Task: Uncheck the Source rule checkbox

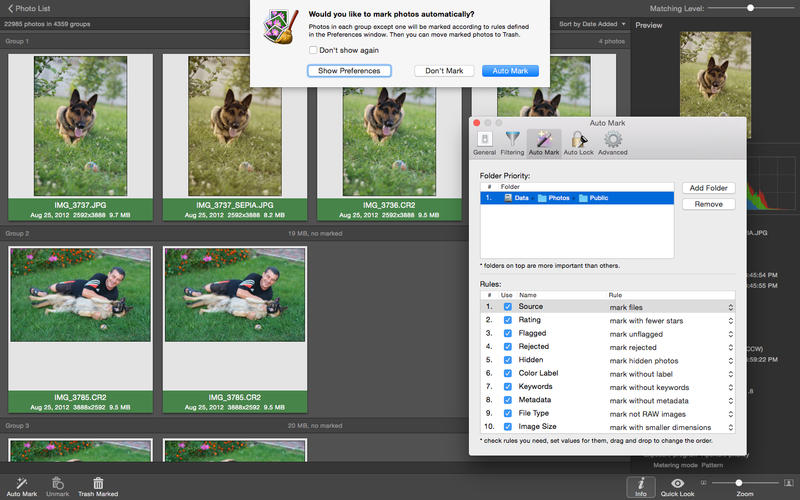Action: click(507, 307)
